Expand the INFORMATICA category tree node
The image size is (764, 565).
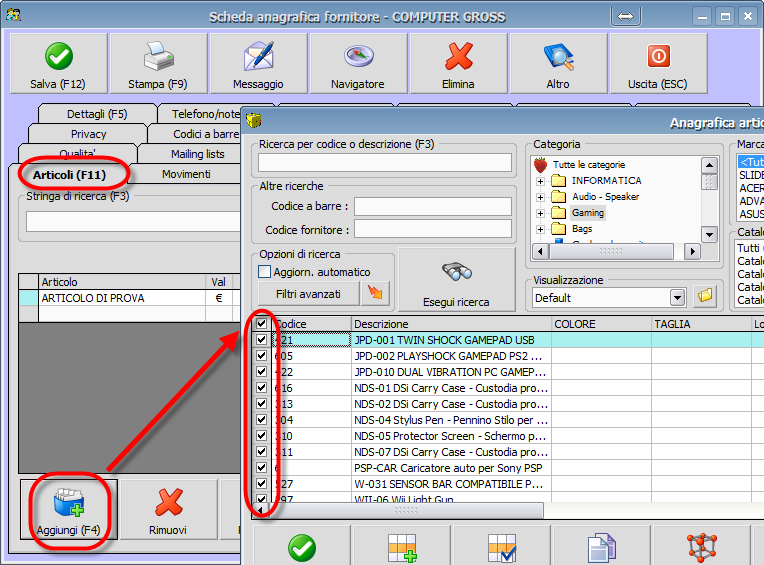(x=541, y=181)
